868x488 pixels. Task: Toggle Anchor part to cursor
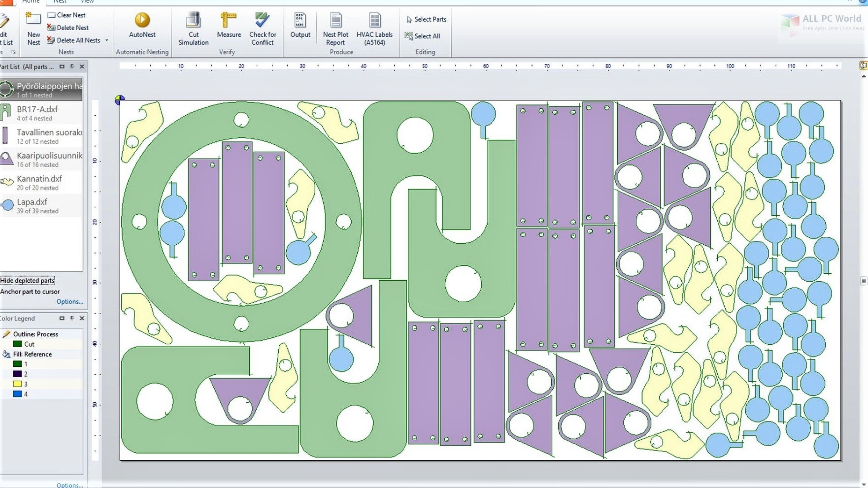[31, 292]
